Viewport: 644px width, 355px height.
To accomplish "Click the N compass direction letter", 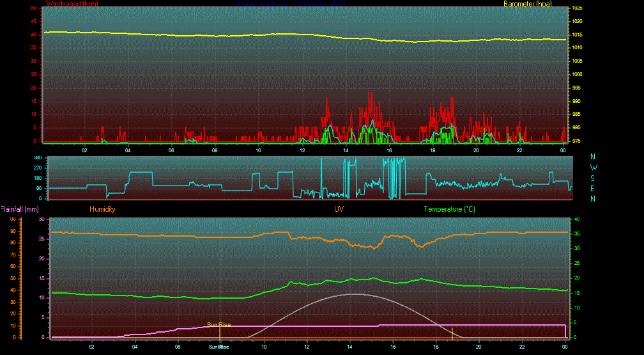I will coord(593,157).
